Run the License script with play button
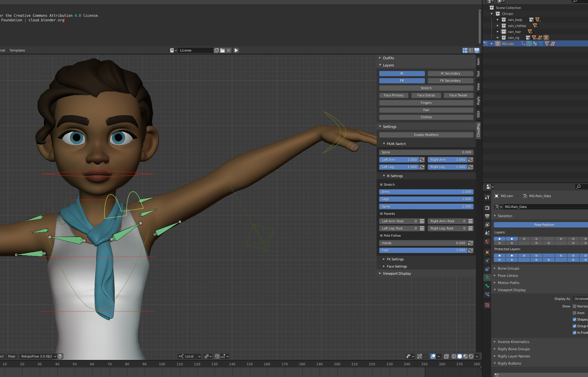588x377 pixels. (x=236, y=50)
